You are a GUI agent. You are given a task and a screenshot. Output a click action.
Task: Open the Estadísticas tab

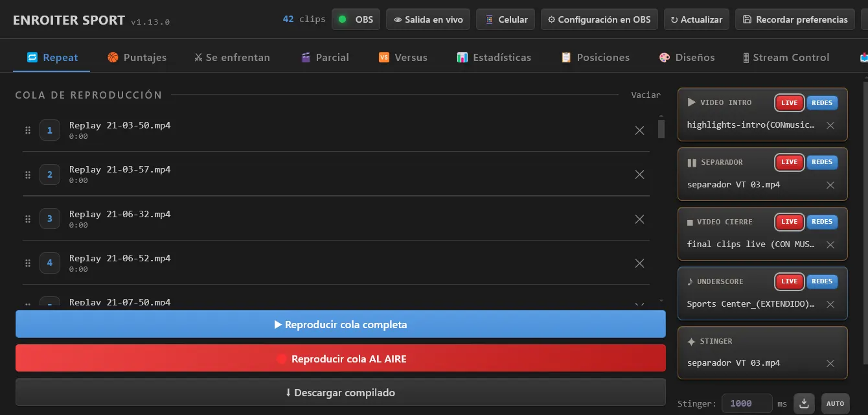click(x=494, y=57)
